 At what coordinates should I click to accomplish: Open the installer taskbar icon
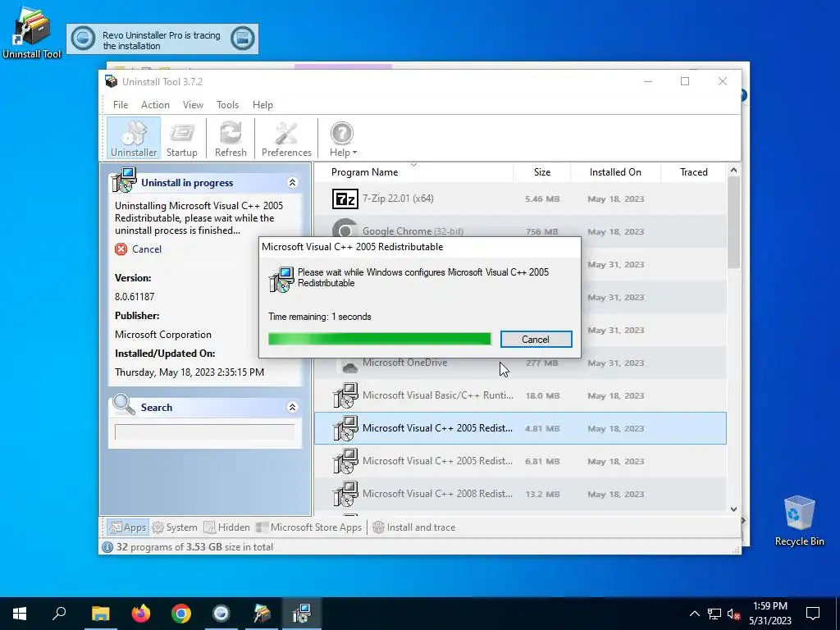tap(302, 614)
